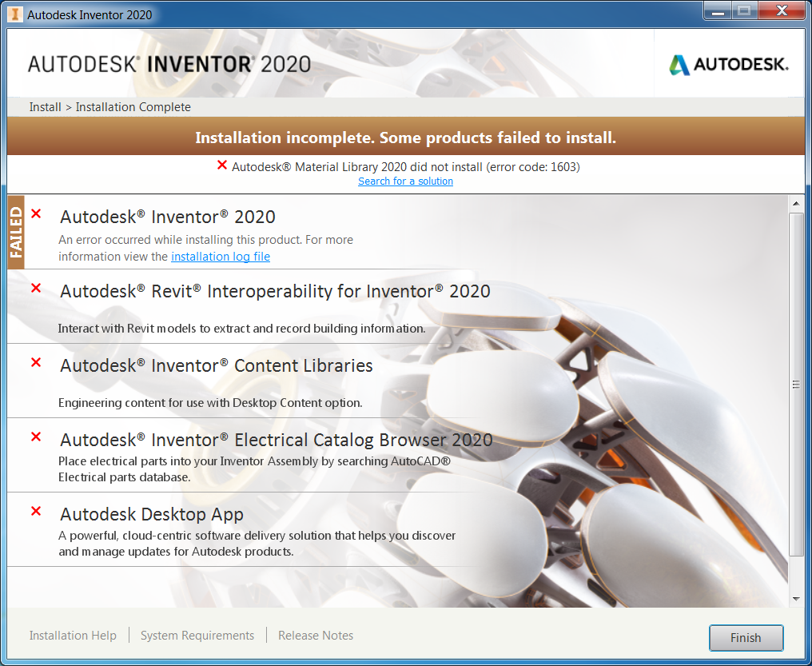Click red X icon beside Autodesk Inventor 2020
Image resolution: width=812 pixels, height=666 pixels.
[x=36, y=213]
